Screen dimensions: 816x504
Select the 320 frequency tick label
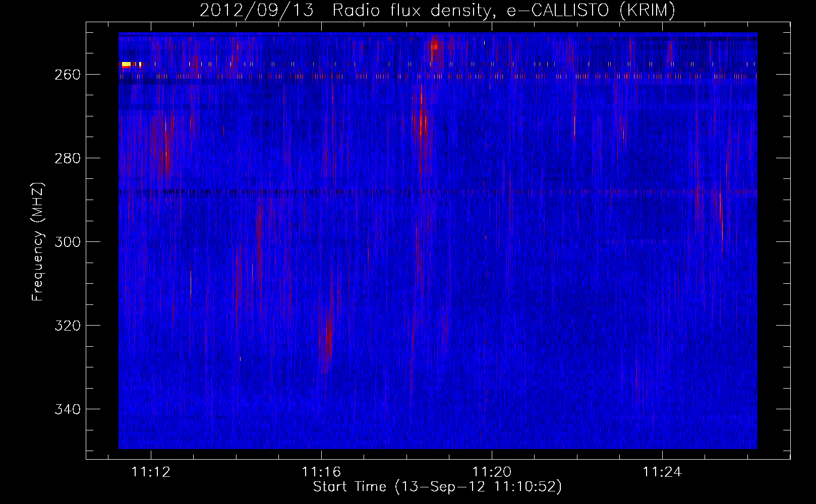pyautogui.click(x=67, y=326)
